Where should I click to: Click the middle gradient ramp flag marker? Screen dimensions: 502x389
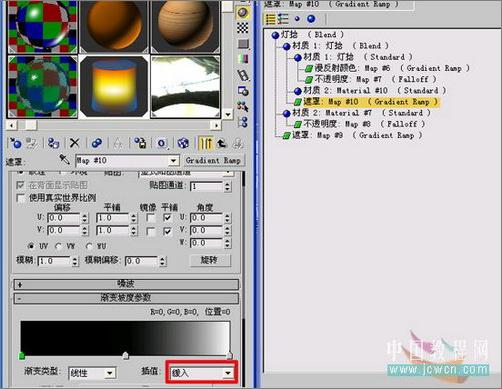125,355
